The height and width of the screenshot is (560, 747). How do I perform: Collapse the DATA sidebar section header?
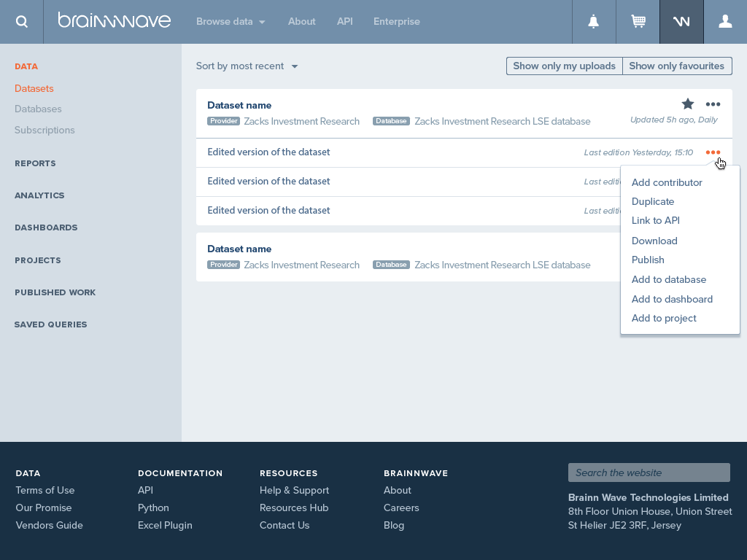(x=26, y=66)
